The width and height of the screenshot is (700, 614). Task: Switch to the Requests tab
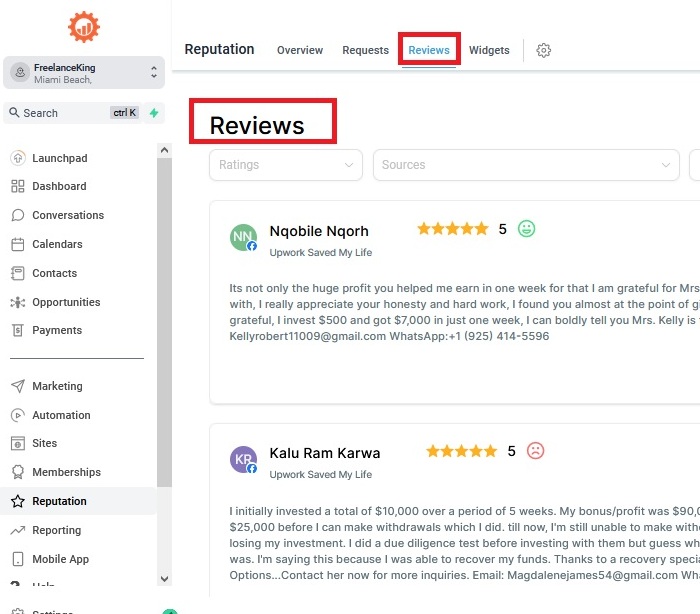coord(366,50)
